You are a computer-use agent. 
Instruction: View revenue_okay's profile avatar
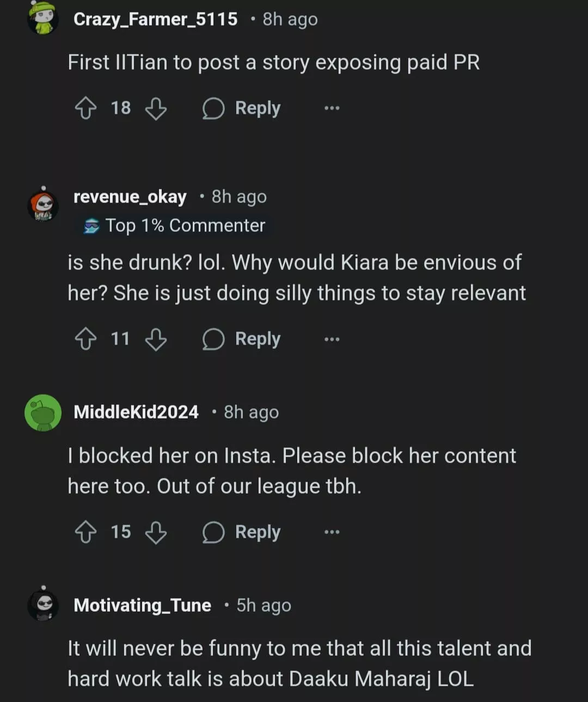43,205
